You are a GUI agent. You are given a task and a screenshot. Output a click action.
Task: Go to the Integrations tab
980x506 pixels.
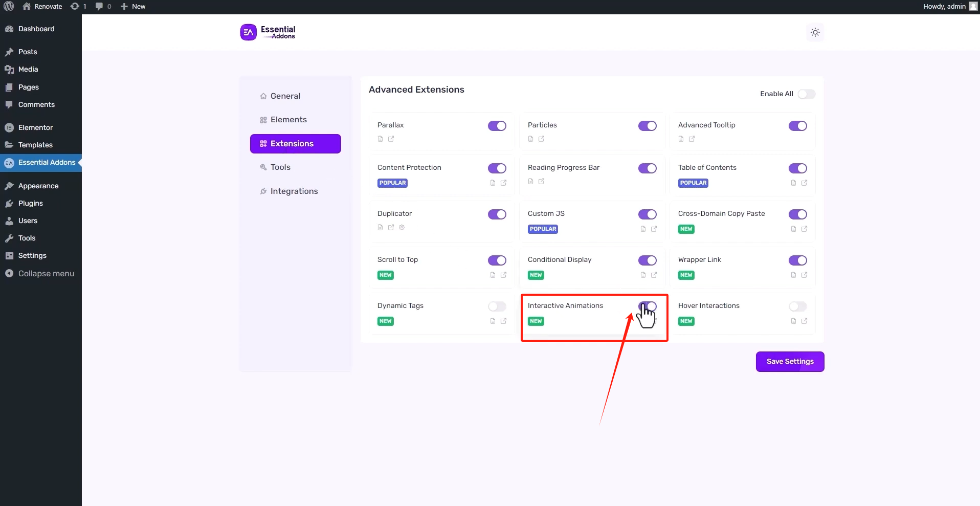click(x=294, y=191)
